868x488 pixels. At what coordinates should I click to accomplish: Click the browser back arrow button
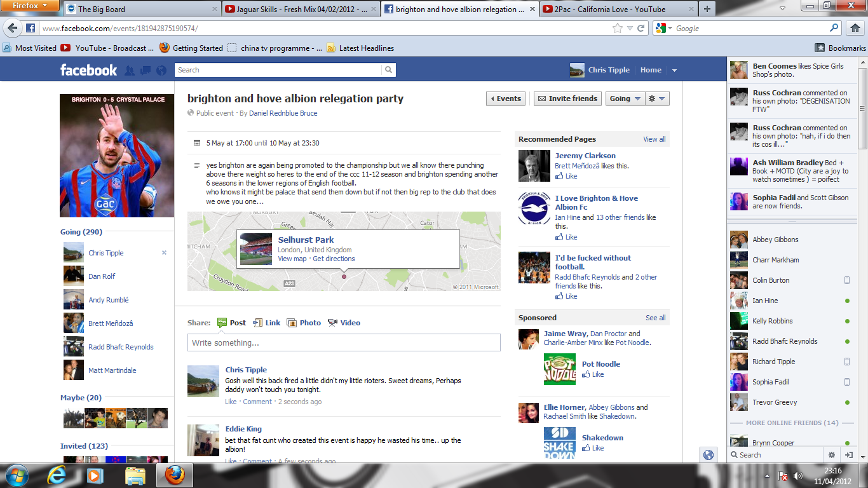pyautogui.click(x=13, y=29)
